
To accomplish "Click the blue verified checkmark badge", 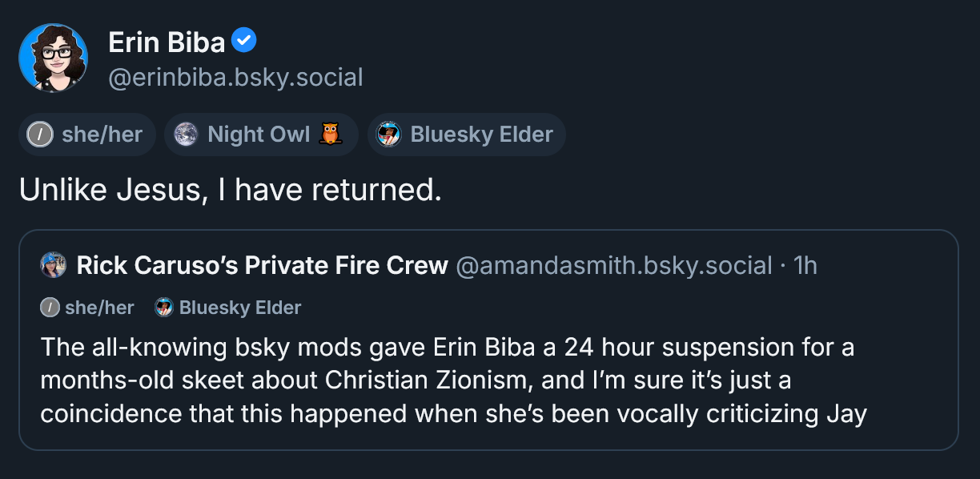I will (244, 39).
